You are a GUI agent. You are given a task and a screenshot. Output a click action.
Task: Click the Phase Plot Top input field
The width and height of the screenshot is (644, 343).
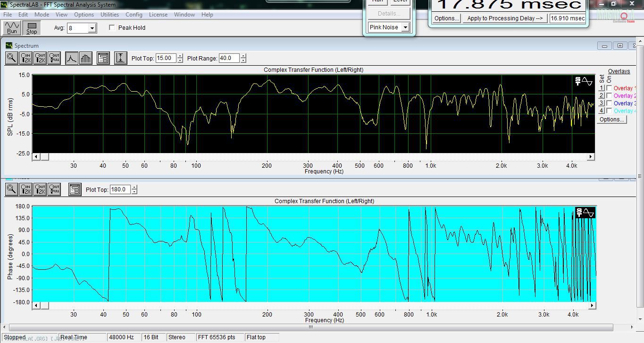120,189
